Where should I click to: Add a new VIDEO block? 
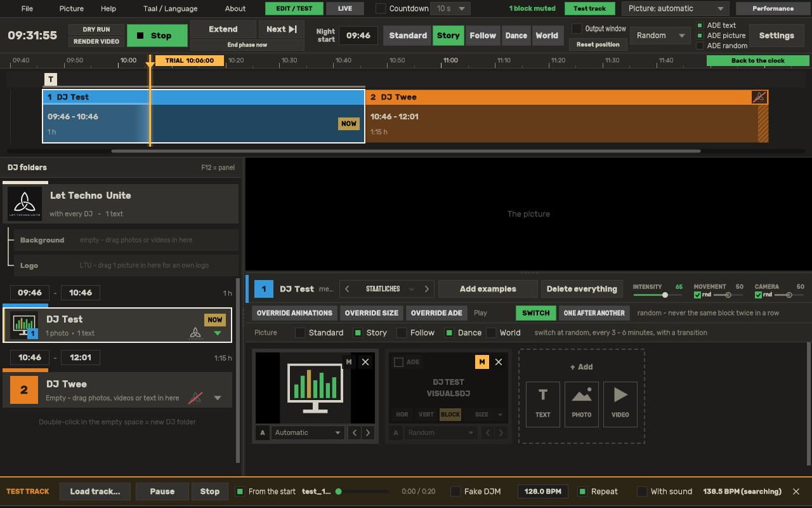[x=620, y=404]
